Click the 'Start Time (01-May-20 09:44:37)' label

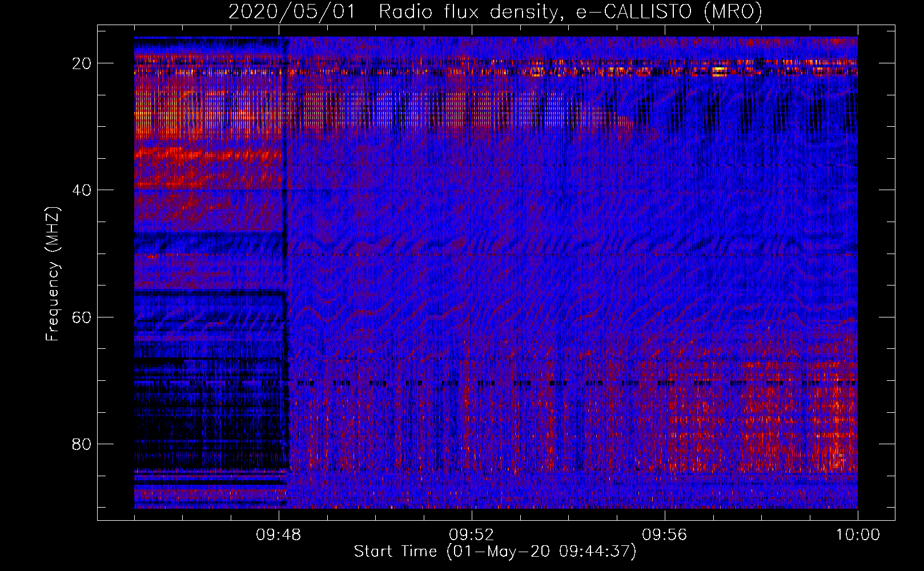point(495,552)
